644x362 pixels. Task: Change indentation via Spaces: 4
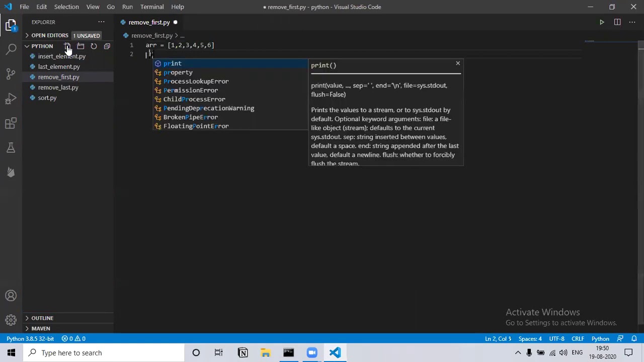pos(530,339)
